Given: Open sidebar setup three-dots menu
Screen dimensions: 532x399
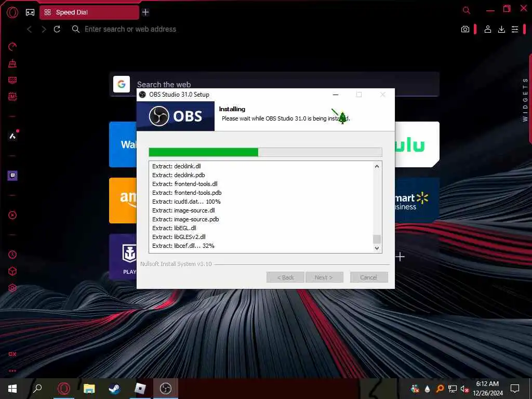Looking at the screenshot, I should [12, 371].
